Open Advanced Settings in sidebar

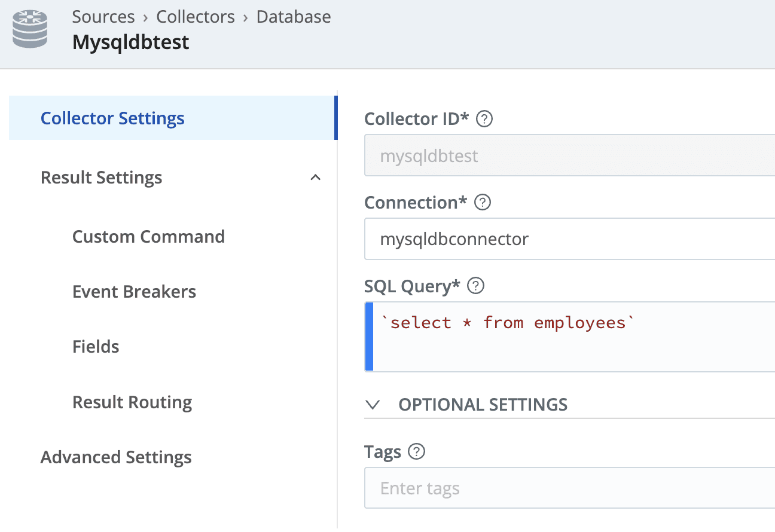pos(116,457)
